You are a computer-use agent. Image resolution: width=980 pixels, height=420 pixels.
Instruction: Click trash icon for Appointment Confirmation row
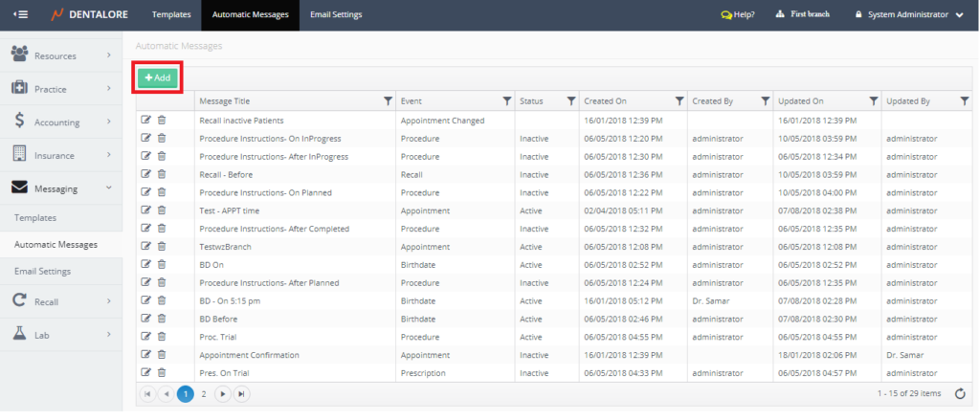(x=162, y=354)
